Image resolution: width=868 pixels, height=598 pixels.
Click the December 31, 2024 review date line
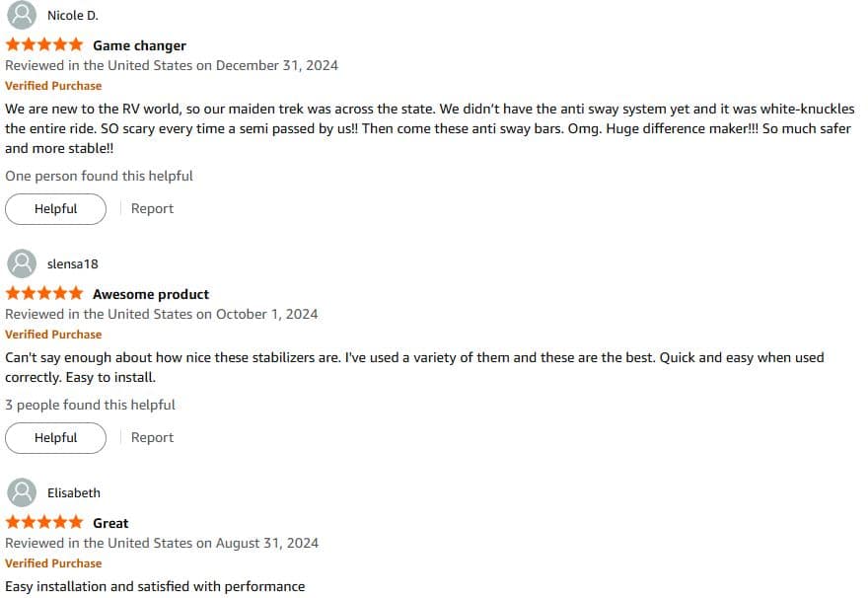tap(172, 65)
